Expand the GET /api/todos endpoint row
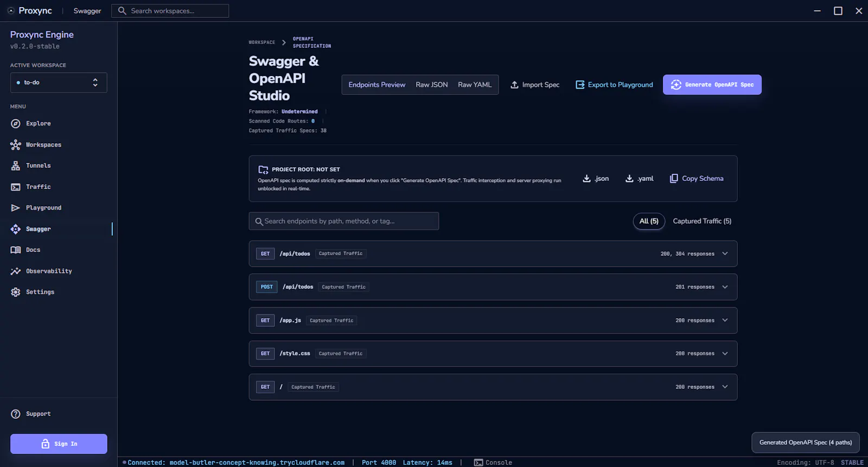Image resolution: width=868 pixels, height=467 pixels. point(493,254)
